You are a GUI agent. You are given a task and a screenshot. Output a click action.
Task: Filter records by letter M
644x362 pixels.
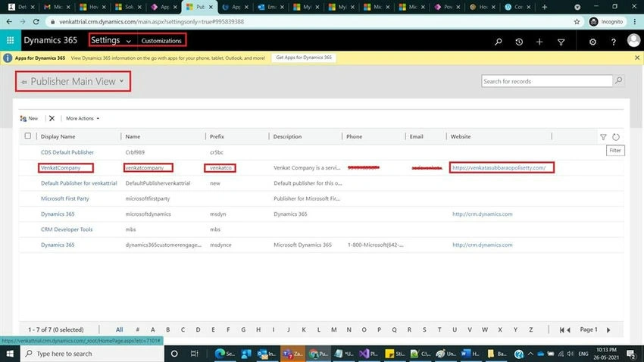334,329
